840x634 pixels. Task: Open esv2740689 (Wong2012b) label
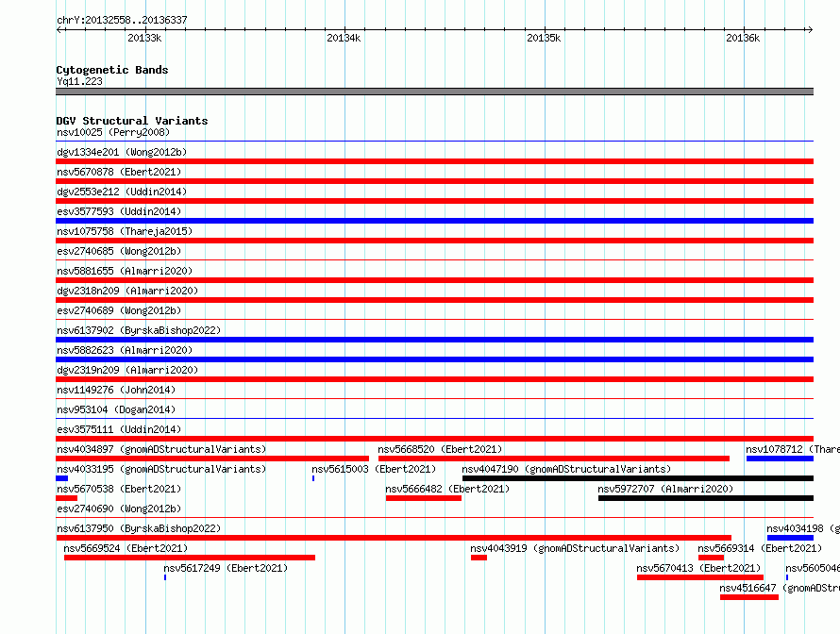click(x=119, y=310)
